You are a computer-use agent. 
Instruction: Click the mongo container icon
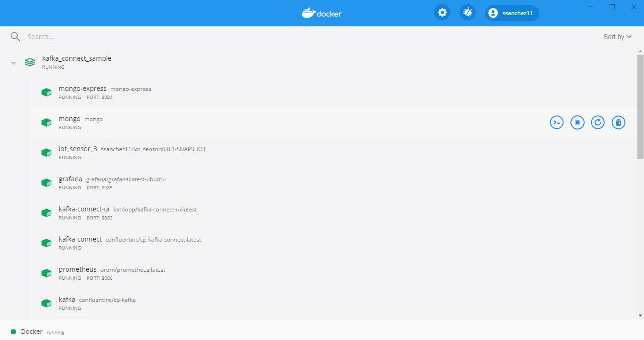coord(46,122)
